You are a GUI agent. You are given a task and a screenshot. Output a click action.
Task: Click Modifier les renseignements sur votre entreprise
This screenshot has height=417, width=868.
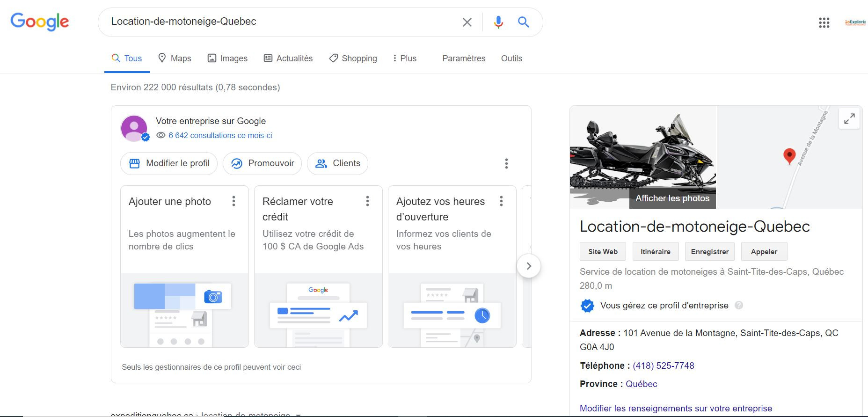coord(676,408)
